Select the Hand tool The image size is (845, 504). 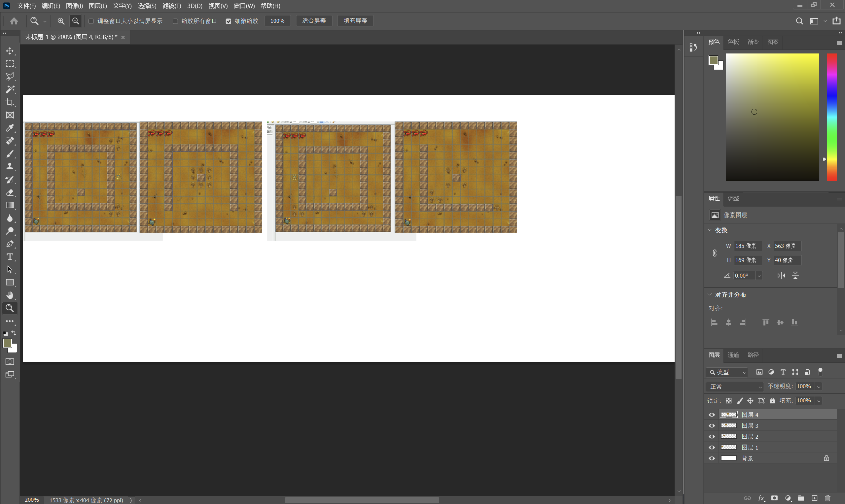point(10,295)
